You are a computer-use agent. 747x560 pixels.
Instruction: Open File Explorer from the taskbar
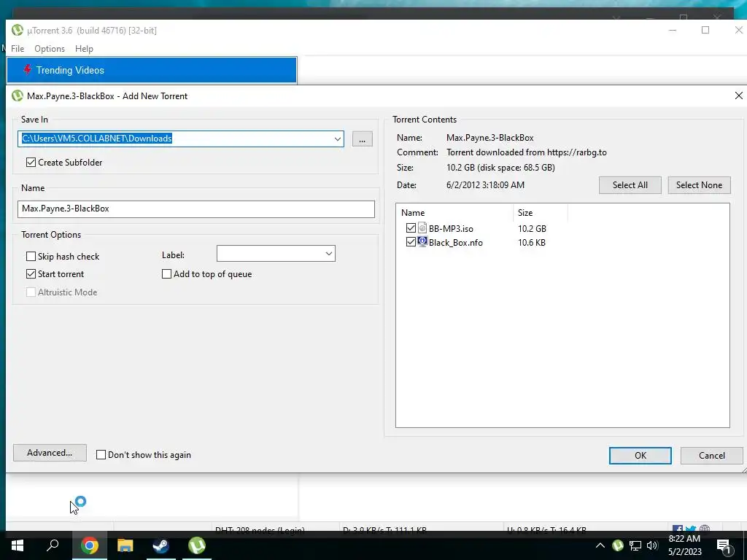(x=125, y=545)
